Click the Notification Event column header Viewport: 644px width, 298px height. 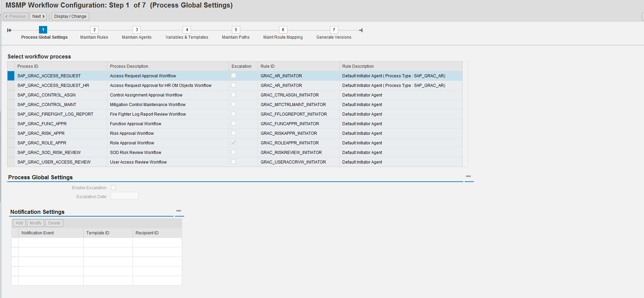click(x=51, y=233)
